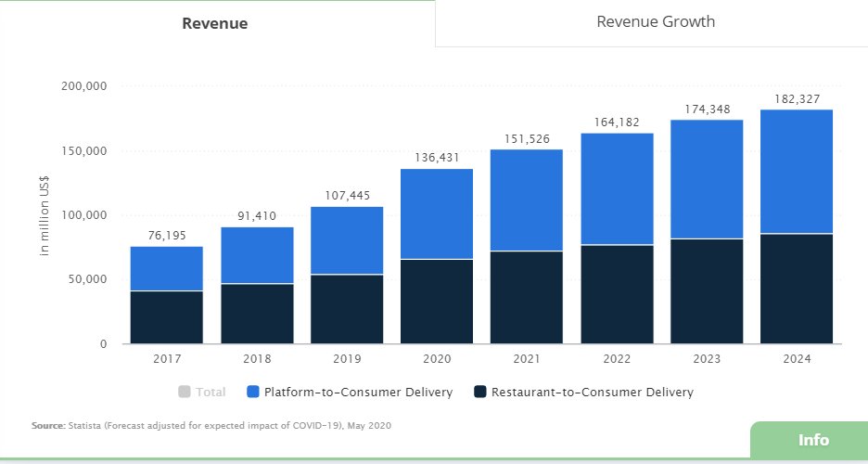
Task: Click the Statista source note text
Action: tap(211, 426)
